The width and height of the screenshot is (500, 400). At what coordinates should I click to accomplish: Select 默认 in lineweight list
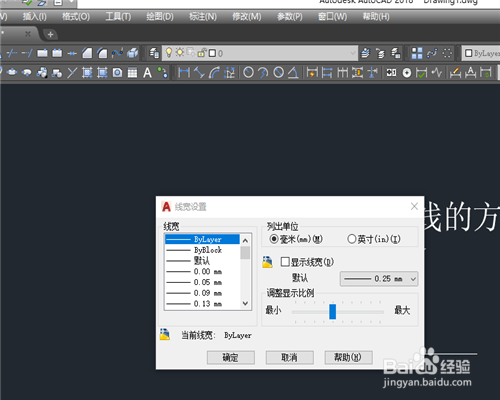coord(202,261)
